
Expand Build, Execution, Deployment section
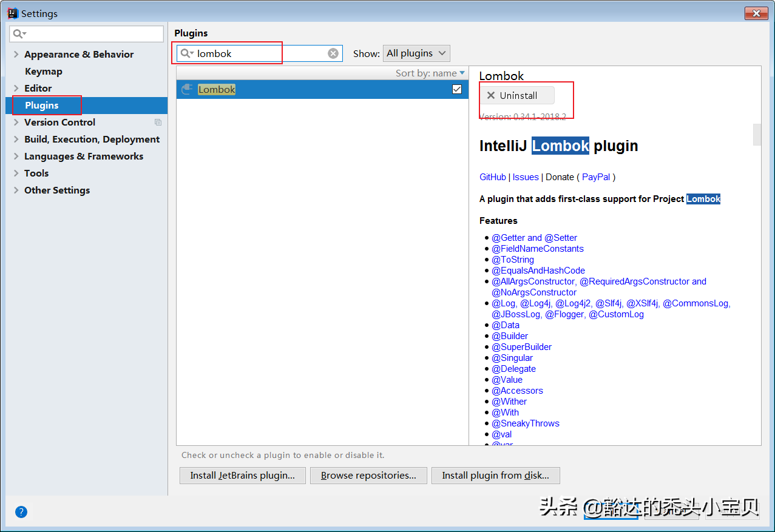click(x=16, y=140)
